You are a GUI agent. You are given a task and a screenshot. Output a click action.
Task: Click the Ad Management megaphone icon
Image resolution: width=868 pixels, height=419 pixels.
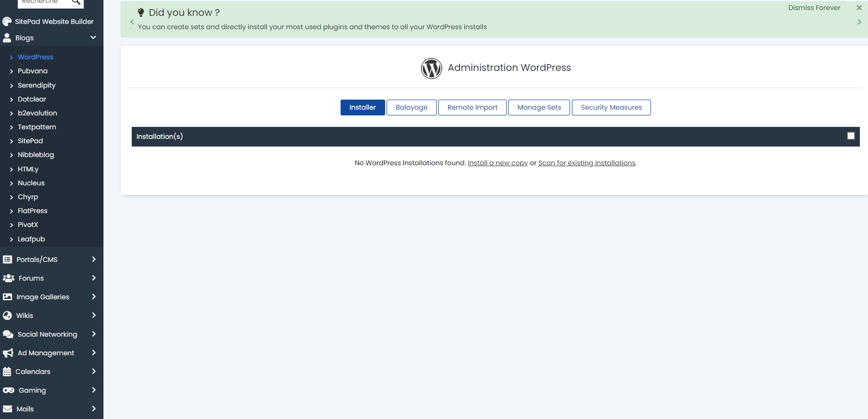[8, 353]
